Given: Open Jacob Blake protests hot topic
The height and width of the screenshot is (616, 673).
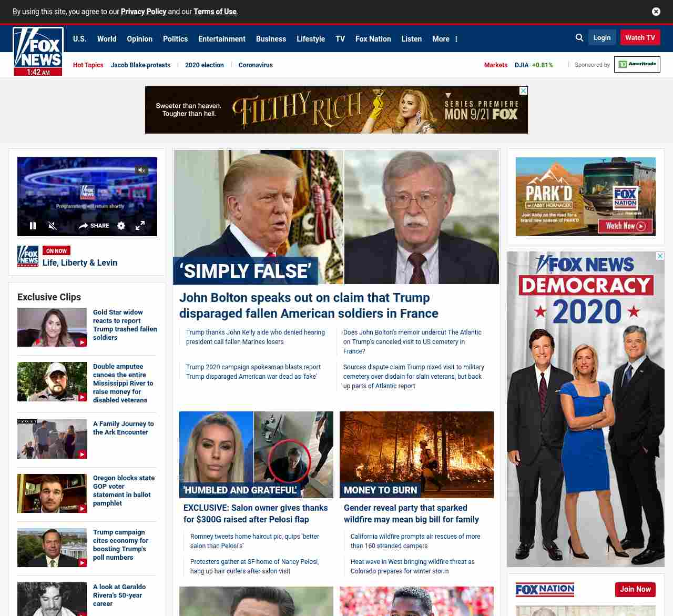Looking at the screenshot, I should pos(140,65).
